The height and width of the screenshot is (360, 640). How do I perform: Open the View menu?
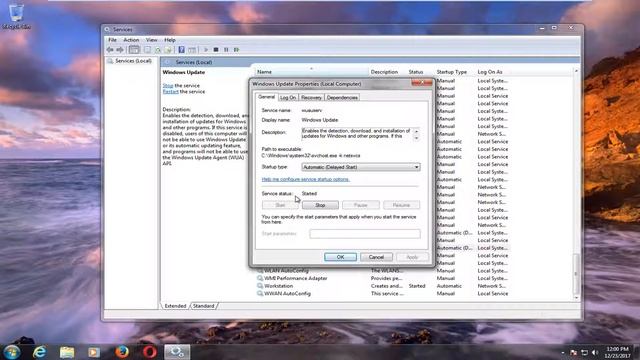click(151, 40)
